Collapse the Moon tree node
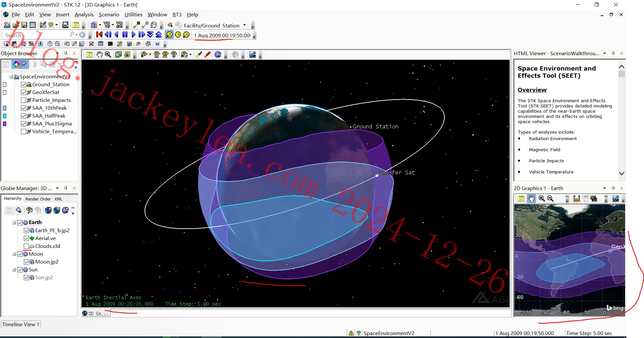The image size is (644, 338). point(14,254)
